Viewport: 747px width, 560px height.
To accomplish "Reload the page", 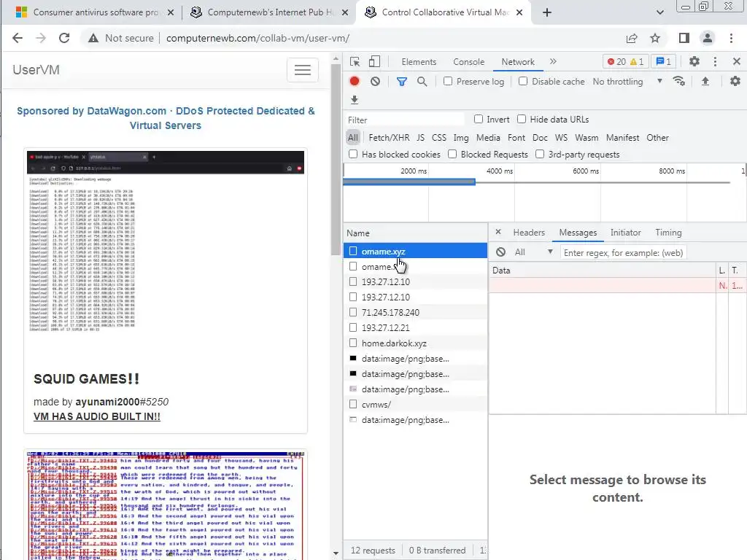I will (64, 38).
